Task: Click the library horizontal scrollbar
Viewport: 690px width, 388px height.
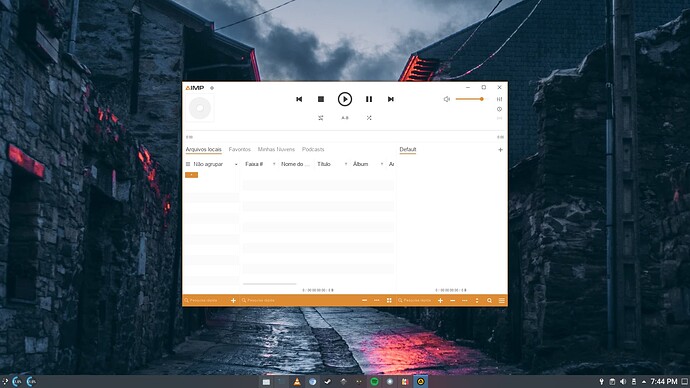Action: (x=269, y=284)
